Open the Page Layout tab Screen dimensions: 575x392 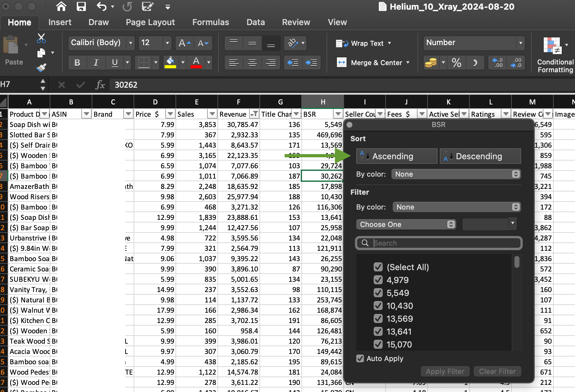(x=150, y=22)
